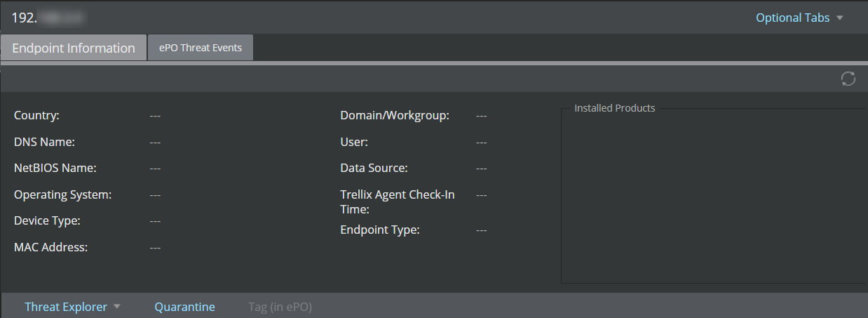
Task: Click the IP address title starting 192.
Action: click(x=49, y=18)
